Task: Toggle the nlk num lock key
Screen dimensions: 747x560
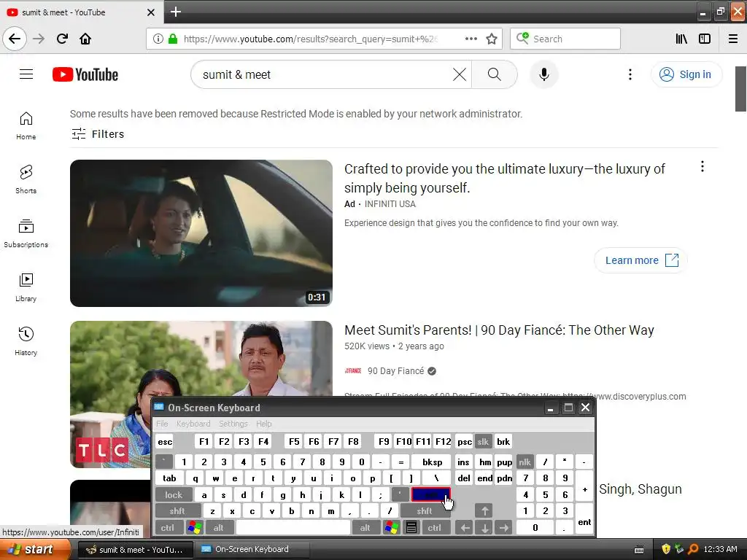Action: tap(525, 462)
